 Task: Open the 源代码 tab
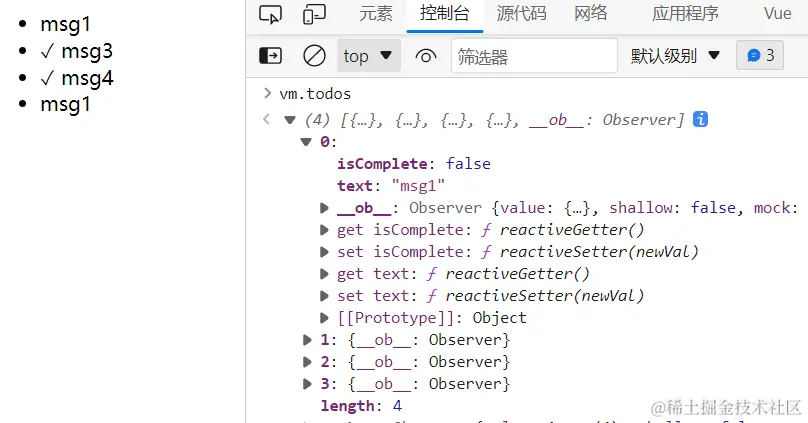click(x=521, y=13)
